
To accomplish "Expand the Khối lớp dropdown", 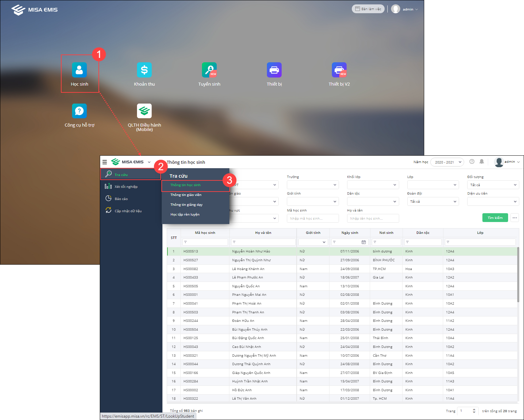I will pos(373,185).
